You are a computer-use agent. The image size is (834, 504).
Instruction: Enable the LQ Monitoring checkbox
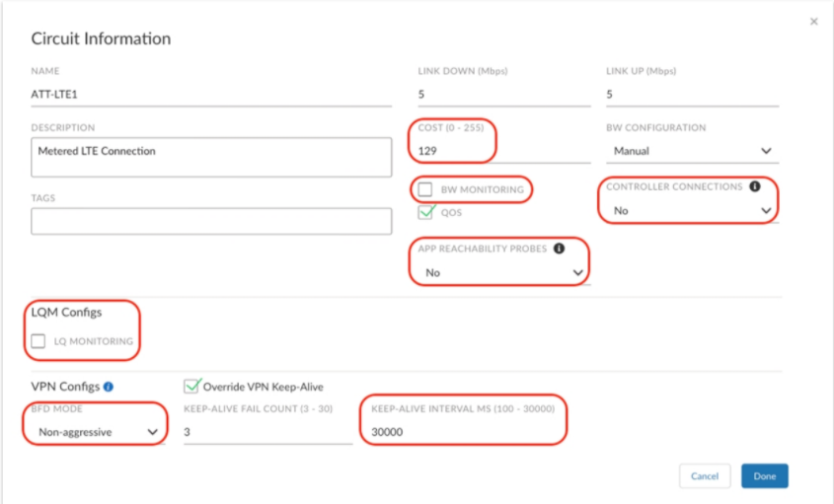(x=38, y=341)
